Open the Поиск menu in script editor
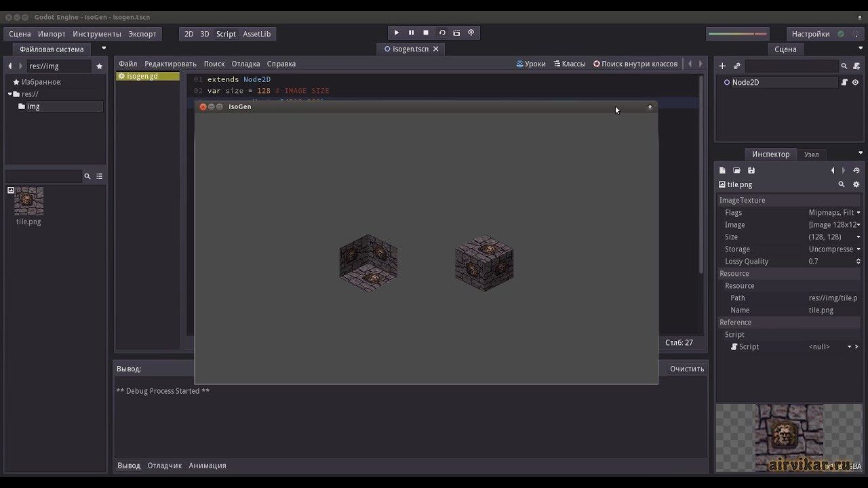 (214, 64)
